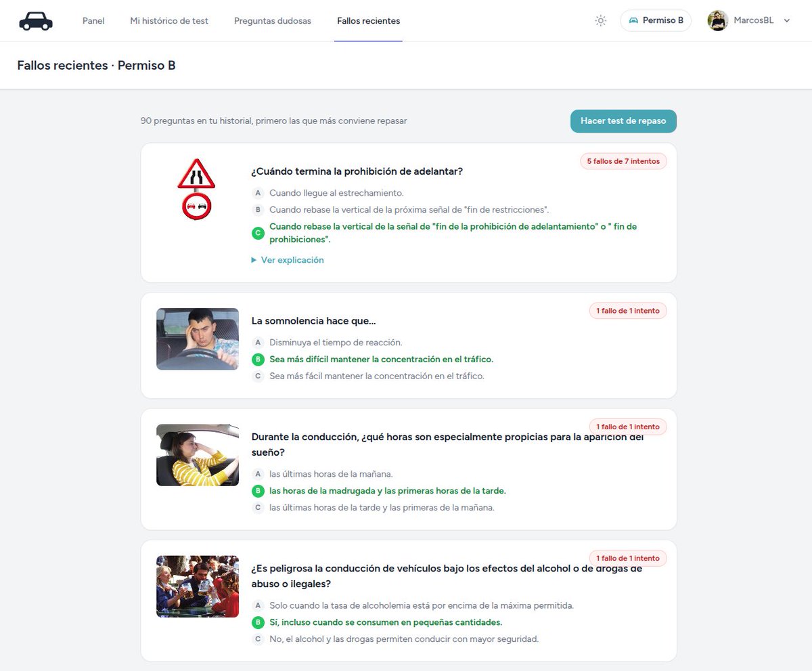Click A marker for 'Disminuya el tiempo de reacción'
This screenshot has width=812, height=671.
tap(258, 343)
